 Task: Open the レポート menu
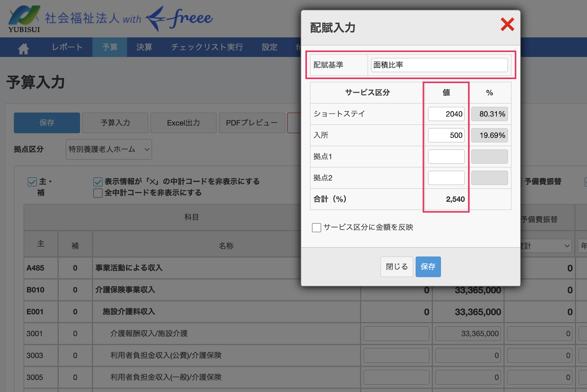tap(67, 47)
